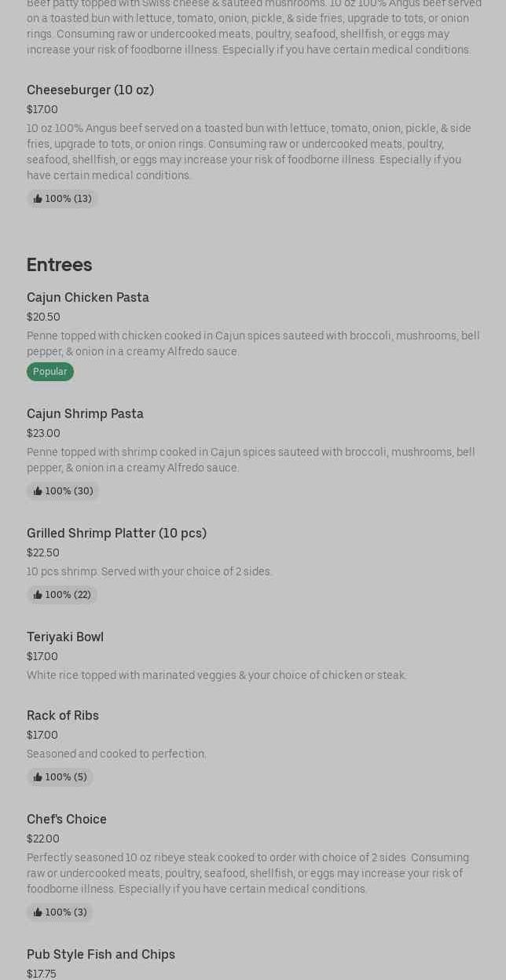The image size is (506, 980).
Task: Click the Entrees section heading
Action: (60, 265)
